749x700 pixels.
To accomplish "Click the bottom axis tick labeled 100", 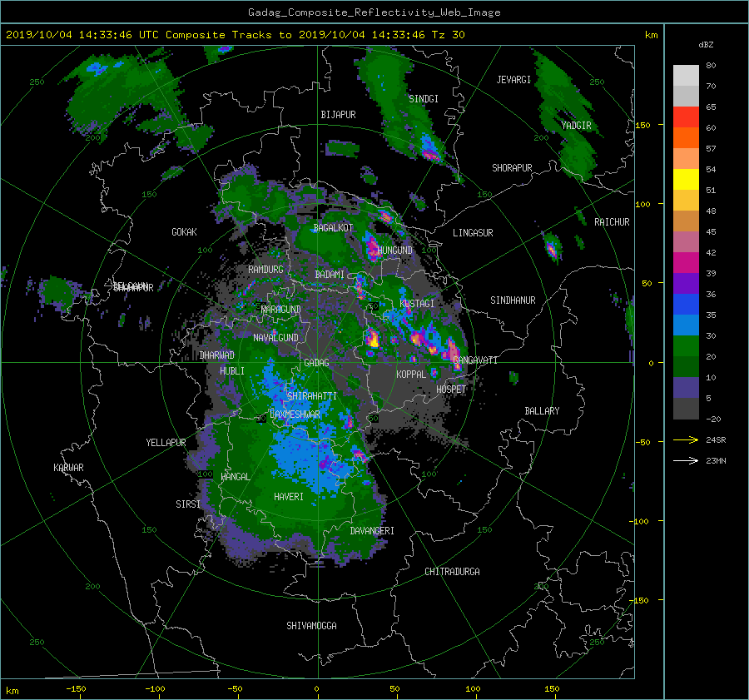I will click(473, 689).
